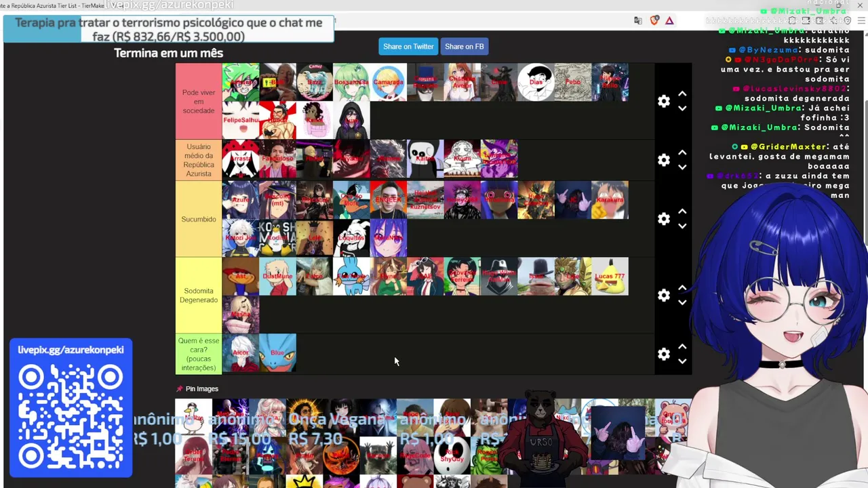The height and width of the screenshot is (488, 868).
Task: Open the browser hamburger menu
Action: click(x=861, y=21)
